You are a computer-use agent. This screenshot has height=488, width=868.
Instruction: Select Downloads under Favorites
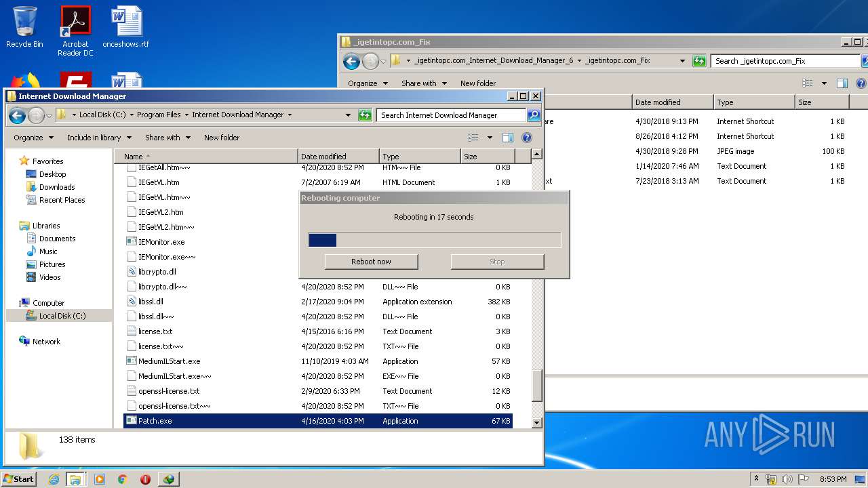(57, 187)
